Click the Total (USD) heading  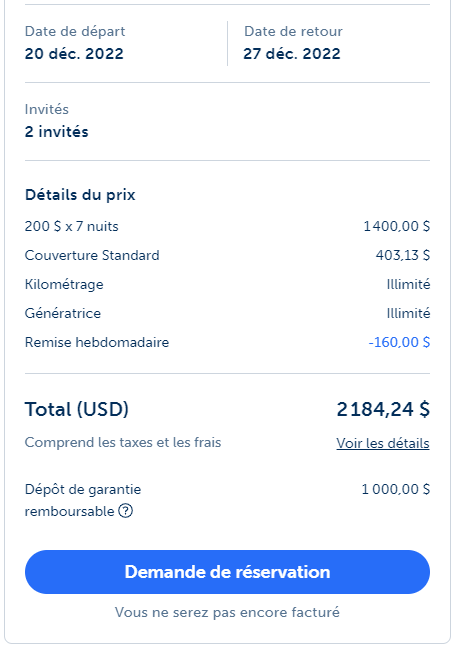tap(77, 410)
